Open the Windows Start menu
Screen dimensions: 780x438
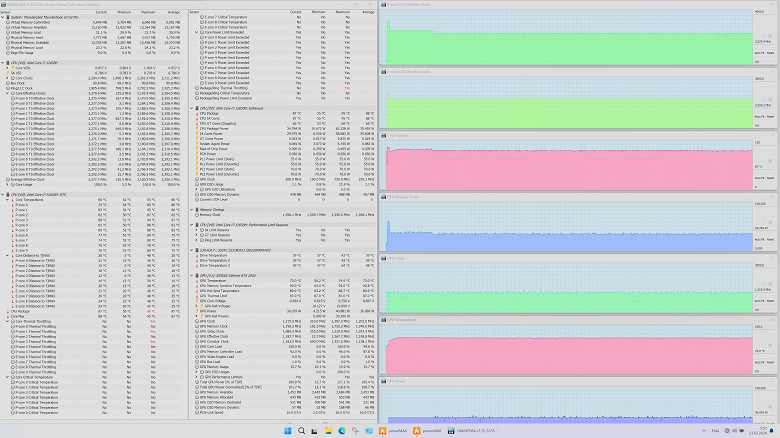click(288, 431)
